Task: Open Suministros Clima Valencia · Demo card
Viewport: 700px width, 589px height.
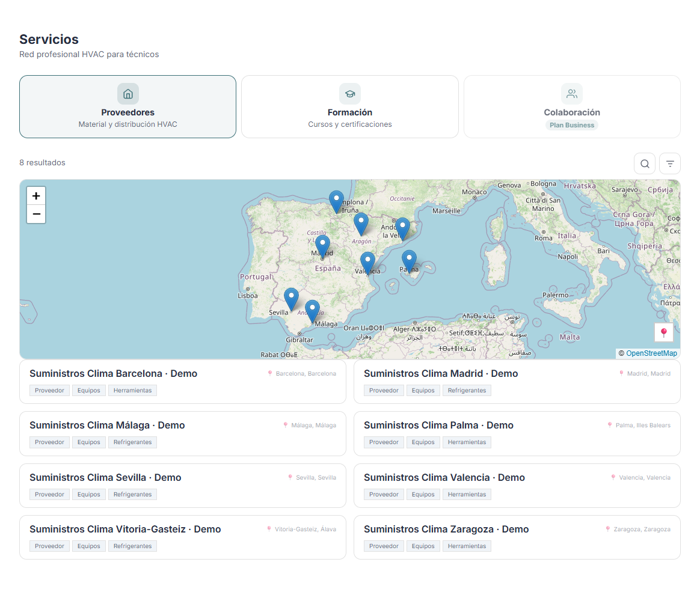Action: (x=517, y=486)
